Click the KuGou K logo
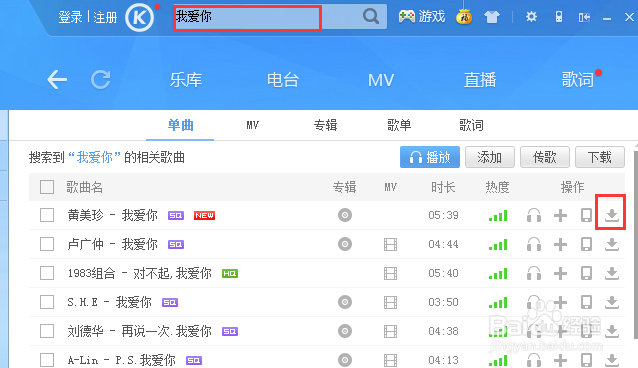 (140, 18)
